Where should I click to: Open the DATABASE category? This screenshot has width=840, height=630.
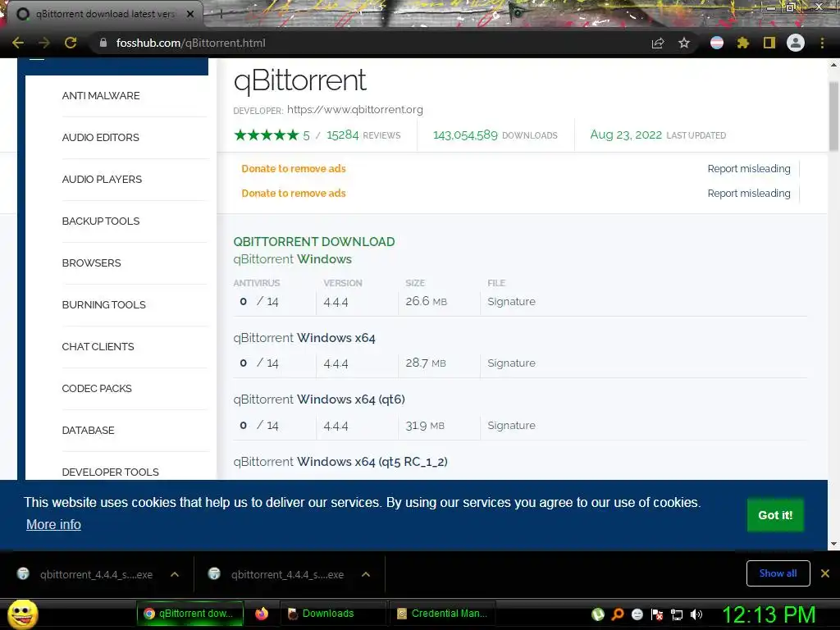pos(88,430)
